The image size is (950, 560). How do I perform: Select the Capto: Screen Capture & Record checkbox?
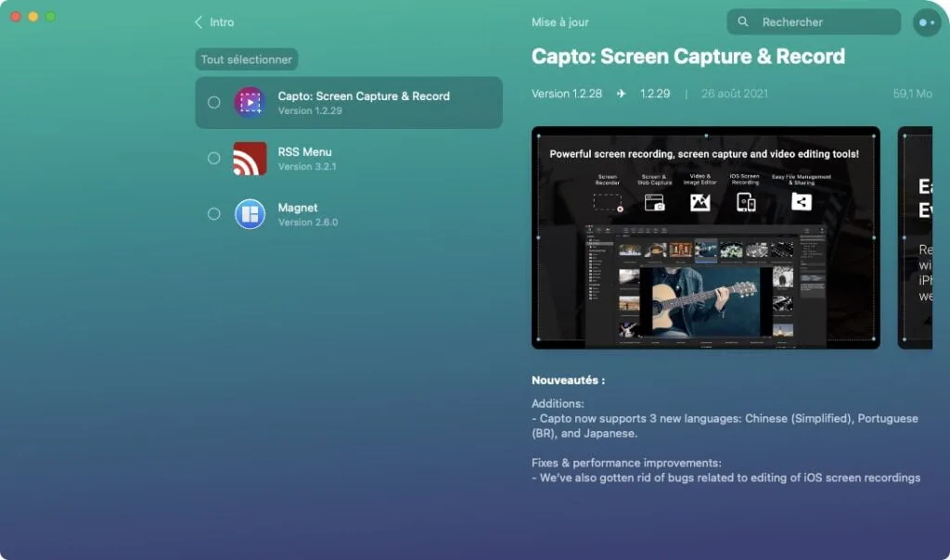[x=214, y=102]
